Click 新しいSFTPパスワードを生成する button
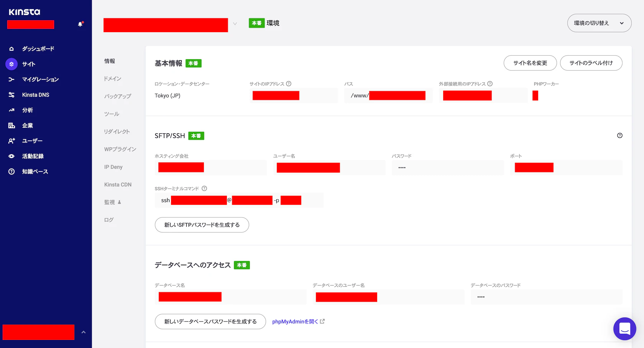 pyautogui.click(x=202, y=225)
